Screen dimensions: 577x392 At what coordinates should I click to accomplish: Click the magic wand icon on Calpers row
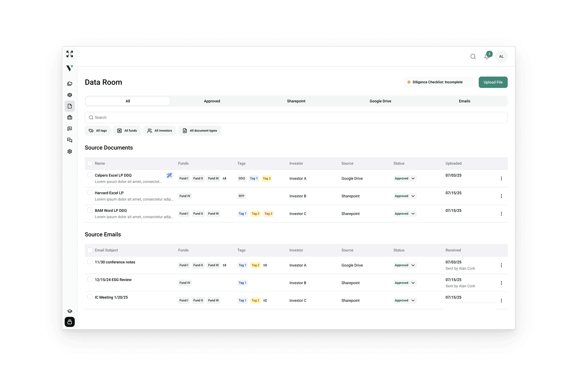point(169,175)
